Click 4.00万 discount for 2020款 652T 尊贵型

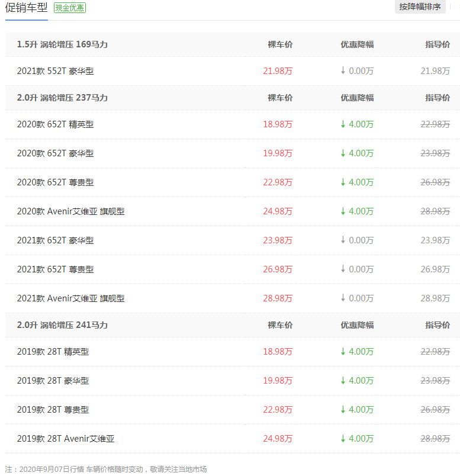coord(357,182)
